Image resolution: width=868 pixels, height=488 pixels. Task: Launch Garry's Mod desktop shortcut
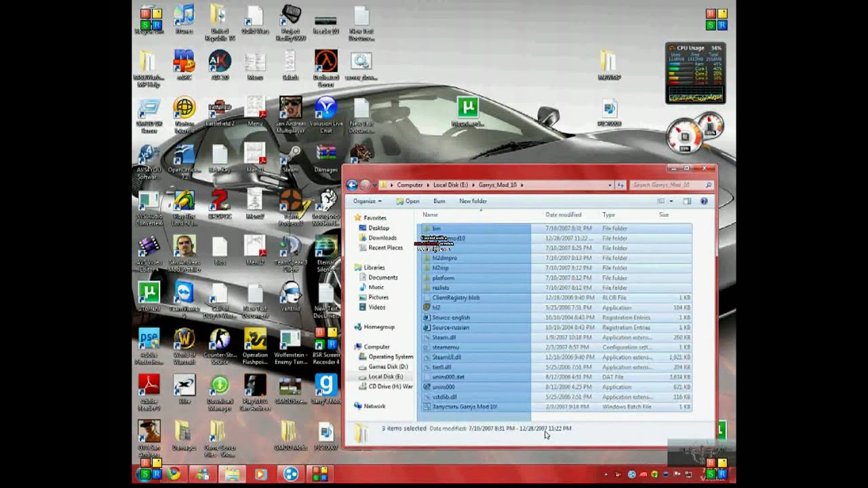(x=326, y=390)
